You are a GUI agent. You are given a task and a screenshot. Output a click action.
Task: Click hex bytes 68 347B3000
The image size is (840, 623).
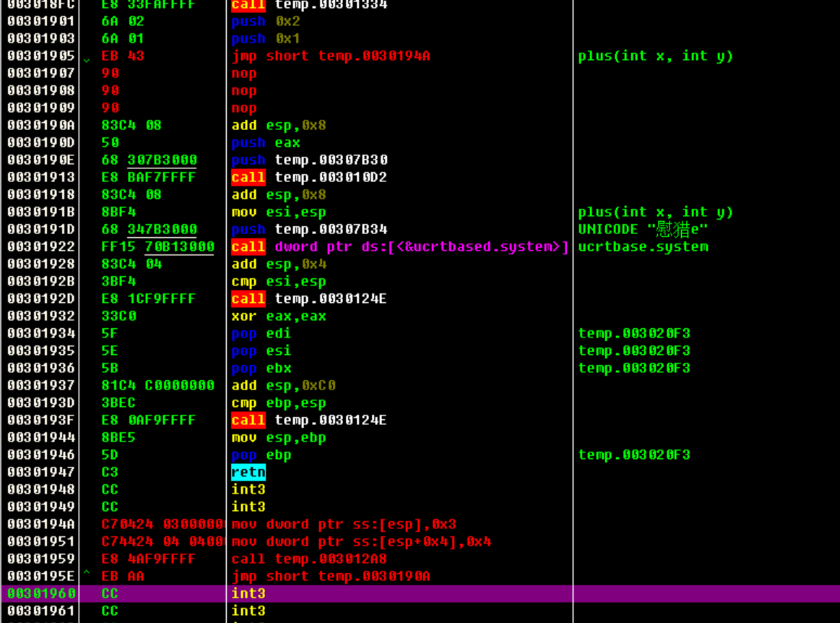(x=149, y=229)
